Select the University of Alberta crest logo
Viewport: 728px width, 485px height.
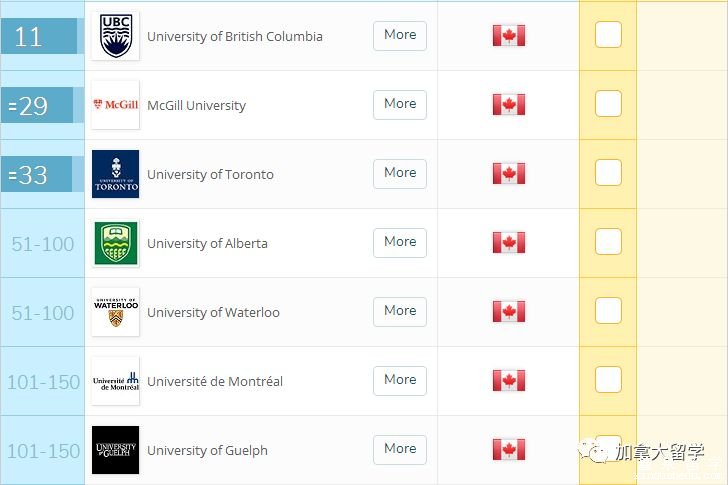pyautogui.click(x=116, y=243)
